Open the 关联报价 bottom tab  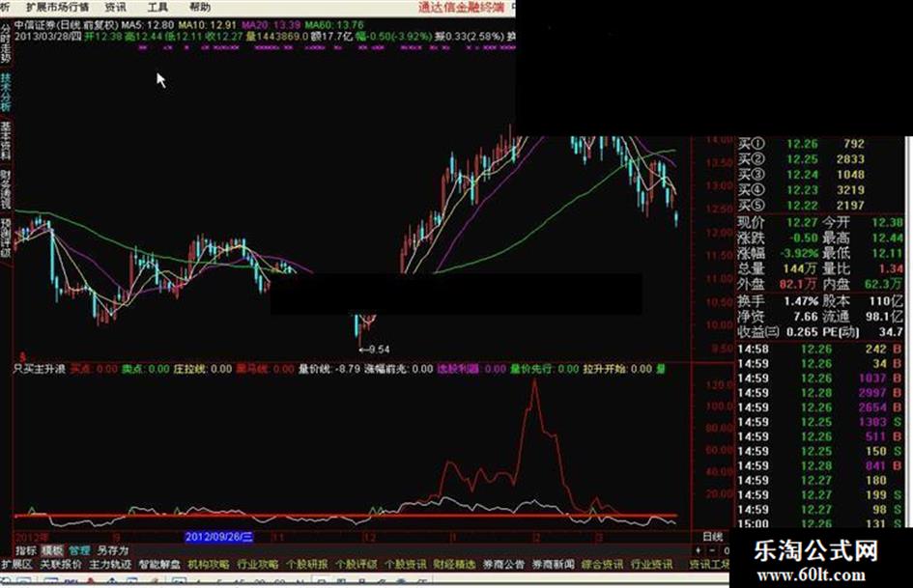pos(61,564)
